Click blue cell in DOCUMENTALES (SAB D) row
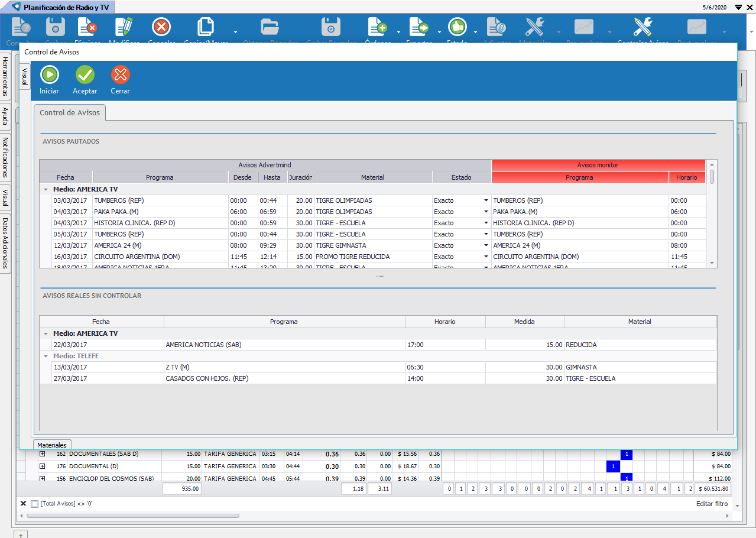 626,454
